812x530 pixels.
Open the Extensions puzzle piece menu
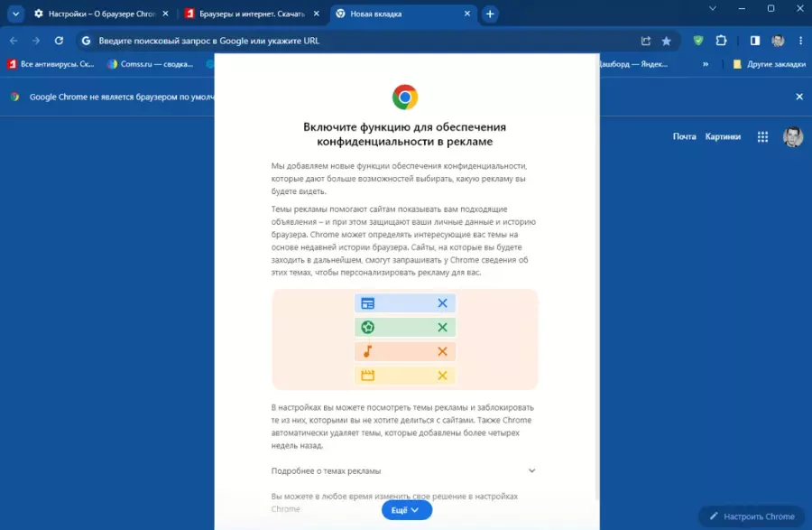click(x=722, y=41)
